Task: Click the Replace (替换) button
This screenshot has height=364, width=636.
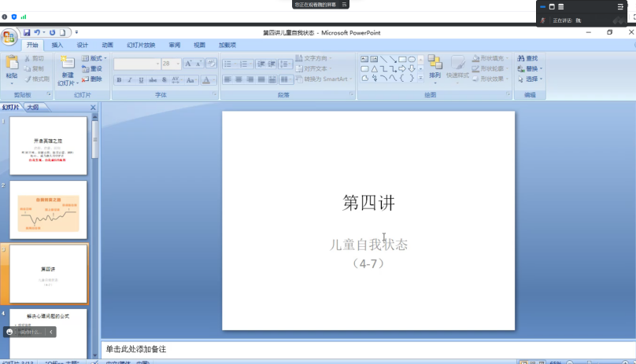Action: [x=529, y=68]
